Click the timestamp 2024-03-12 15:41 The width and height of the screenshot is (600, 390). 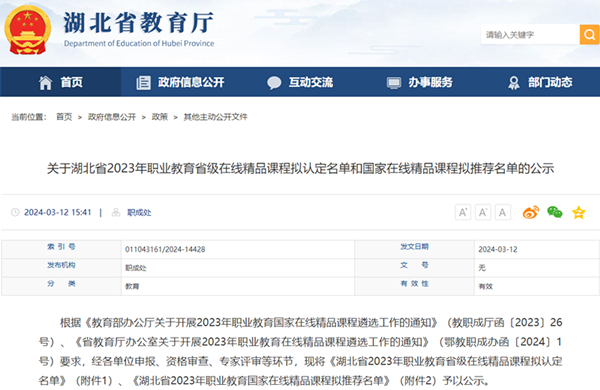point(58,212)
